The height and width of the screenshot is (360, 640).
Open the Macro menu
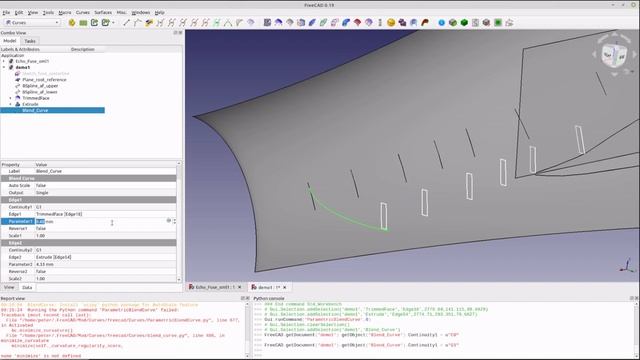tap(64, 13)
